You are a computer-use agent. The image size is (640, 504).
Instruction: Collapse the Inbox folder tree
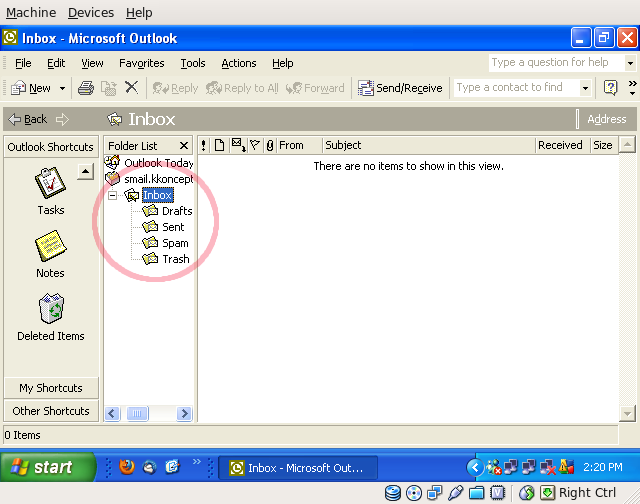pyautogui.click(x=112, y=195)
